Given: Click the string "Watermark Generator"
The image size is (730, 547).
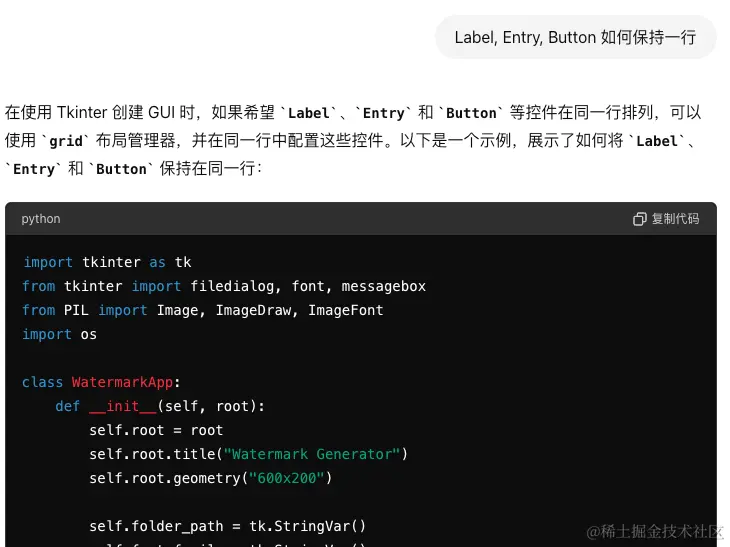Looking at the screenshot, I should [x=312, y=454].
